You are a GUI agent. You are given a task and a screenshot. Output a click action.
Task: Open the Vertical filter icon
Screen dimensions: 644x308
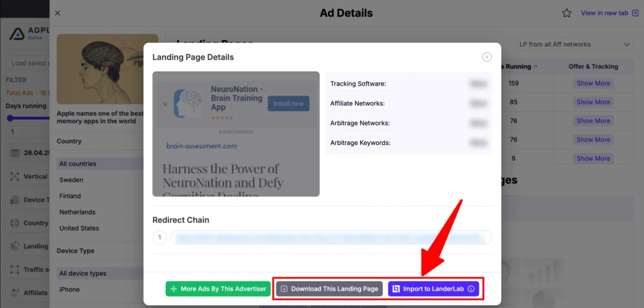pyautogui.click(x=15, y=176)
